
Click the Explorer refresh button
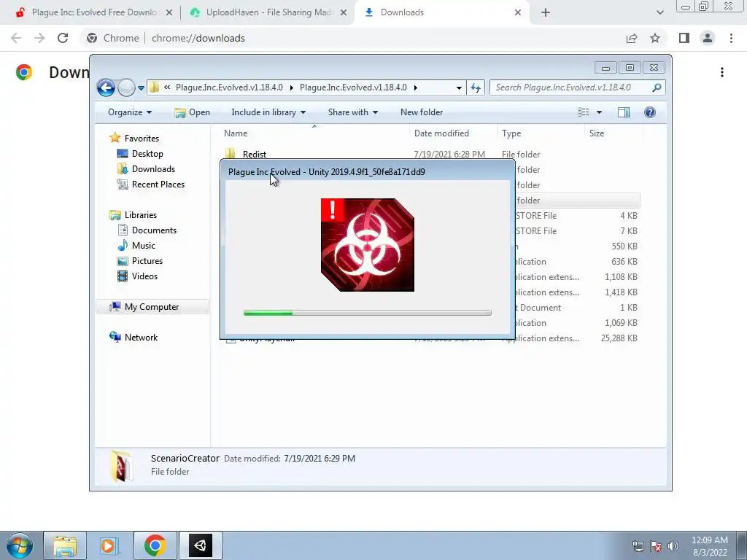(x=476, y=87)
